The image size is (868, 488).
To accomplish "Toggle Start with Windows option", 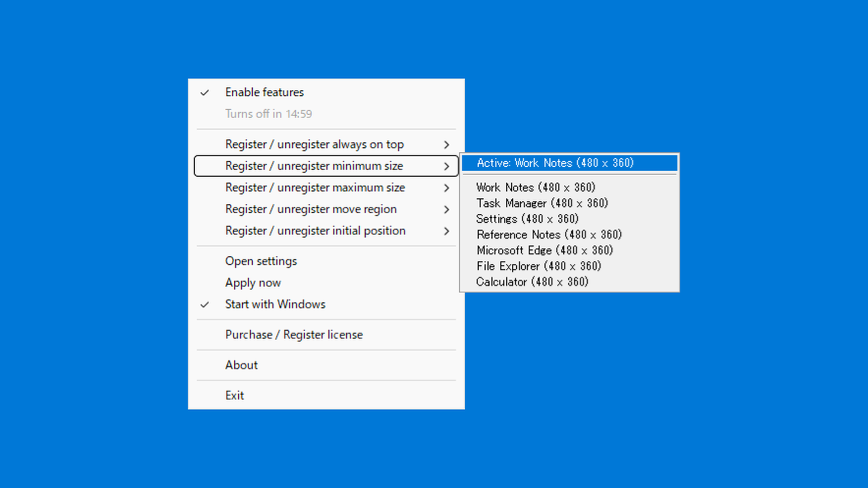I will pos(326,304).
